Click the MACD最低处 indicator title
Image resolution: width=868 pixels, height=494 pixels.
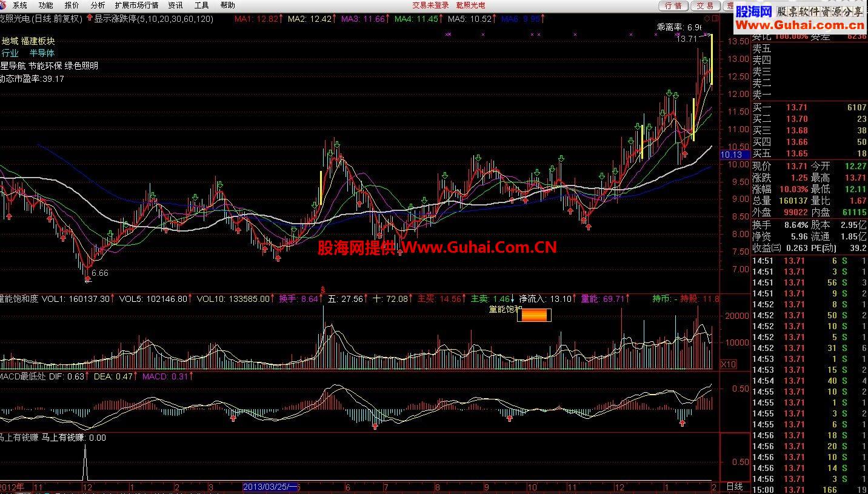point(22,377)
